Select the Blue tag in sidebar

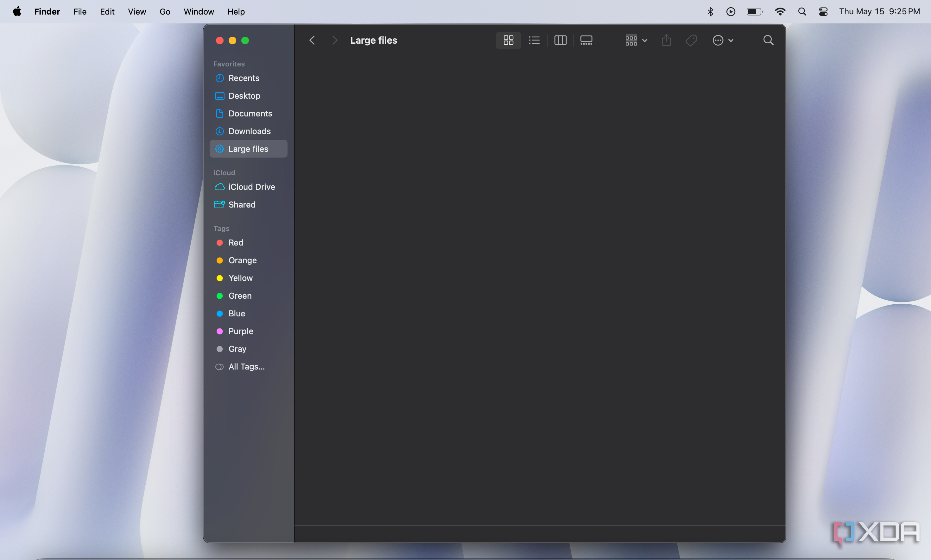click(x=249, y=314)
